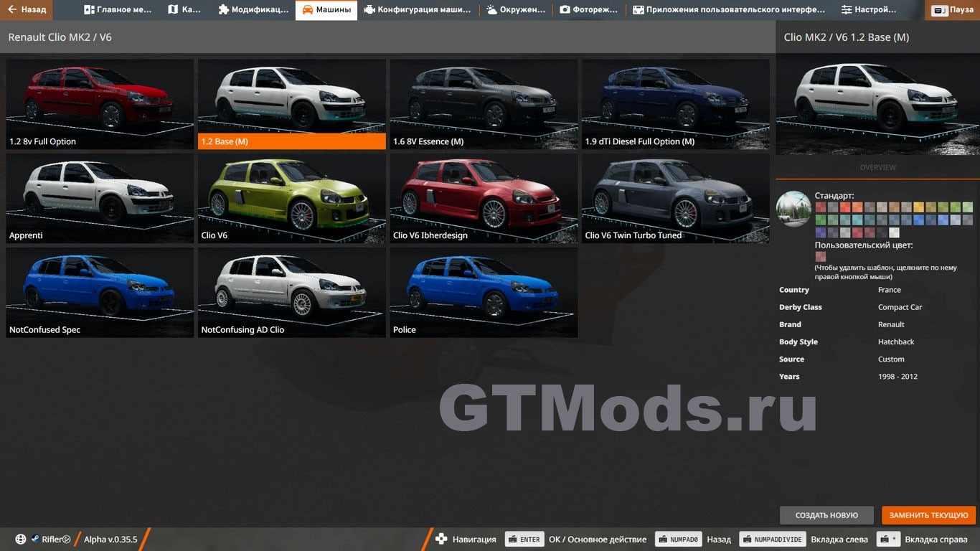Select the Apprenti configuration
The width and height of the screenshot is (980, 551).
tap(100, 198)
